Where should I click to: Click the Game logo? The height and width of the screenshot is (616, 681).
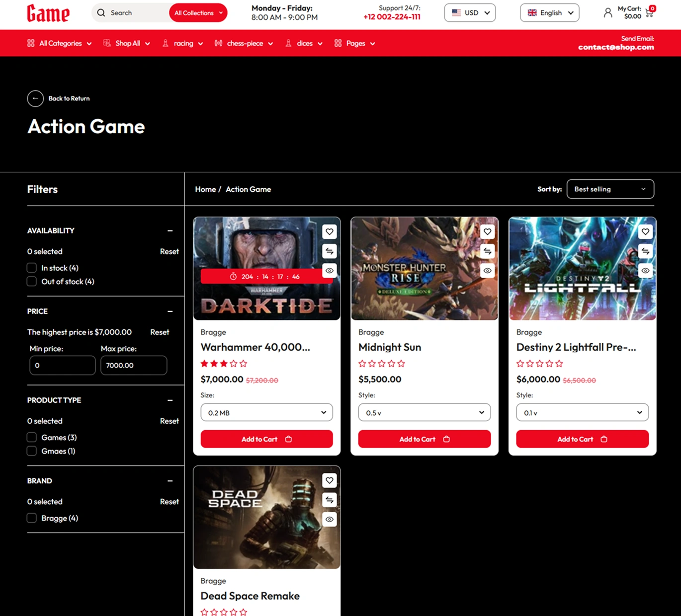tap(48, 13)
